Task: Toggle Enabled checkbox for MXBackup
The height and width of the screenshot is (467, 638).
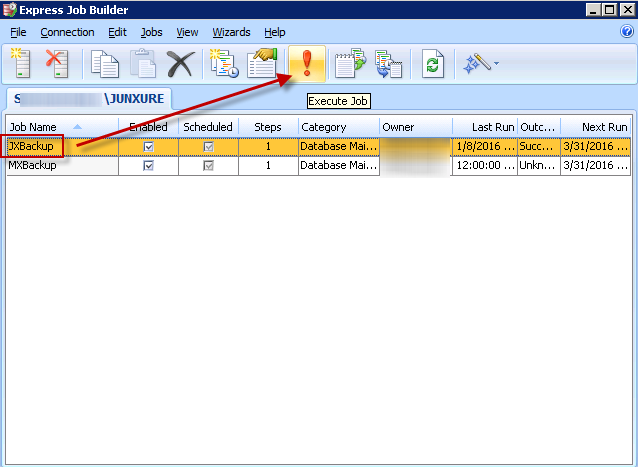Action: (149, 166)
